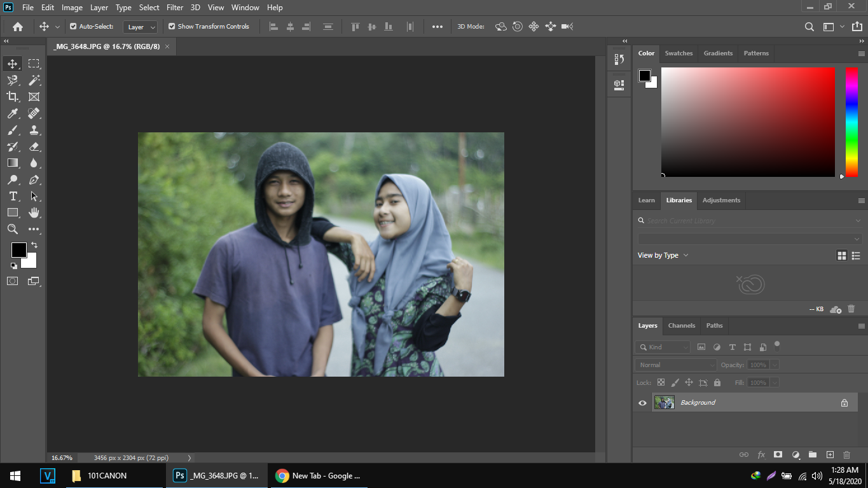Open the Image menu
The height and width of the screenshot is (488, 868).
click(x=72, y=8)
